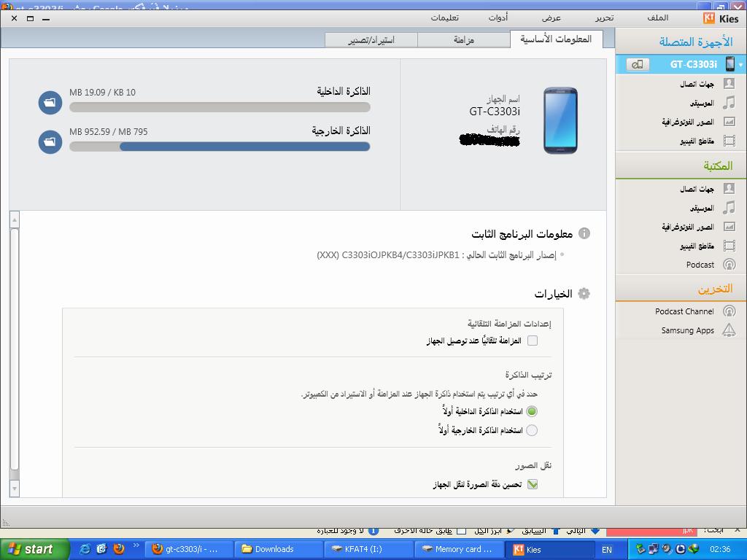Open the Edit (تحرير) menu
747x560 pixels.
[x=605, y=18]
